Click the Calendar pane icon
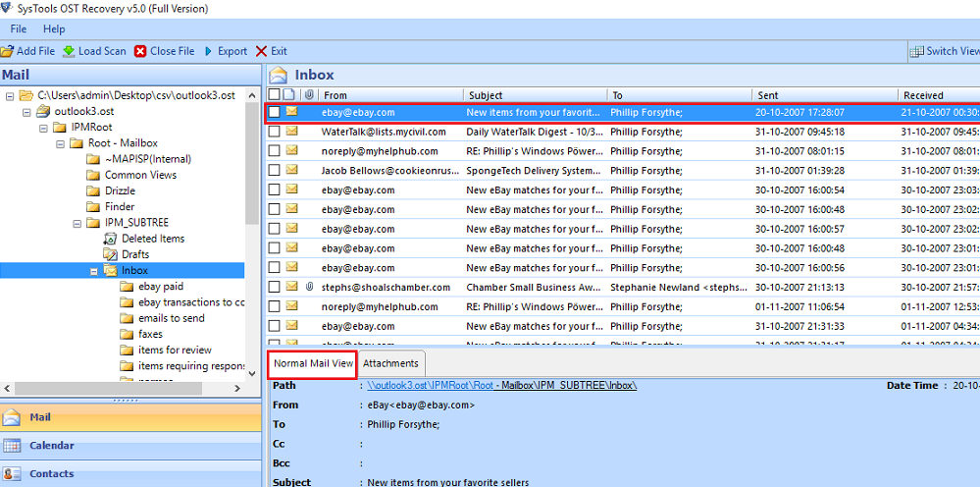The image size is (980, 487). click(x=12, y=446)
